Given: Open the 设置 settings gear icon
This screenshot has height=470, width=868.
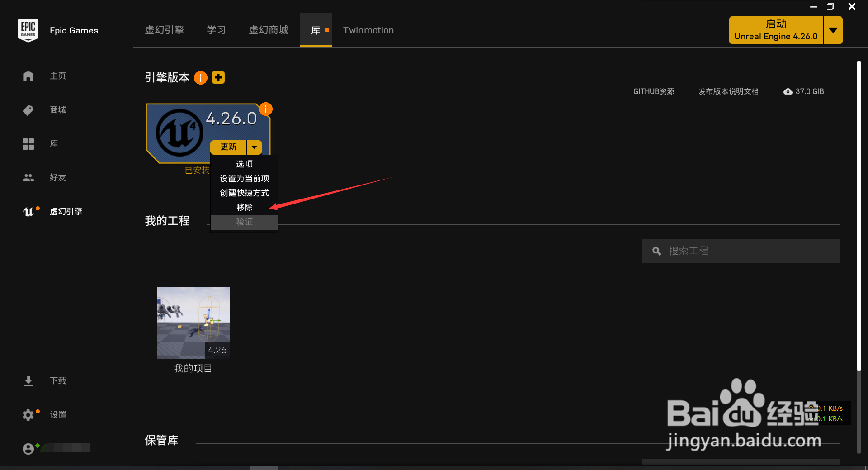Looking at the screenshot, I should [28, 415].
